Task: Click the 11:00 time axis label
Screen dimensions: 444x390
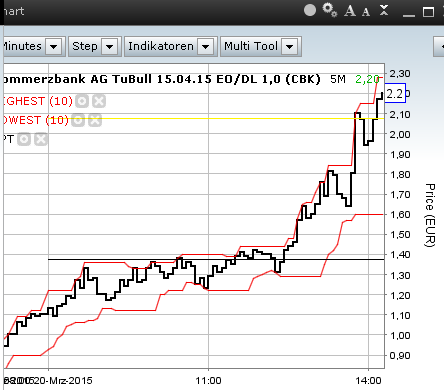Action: coord(208,380)
